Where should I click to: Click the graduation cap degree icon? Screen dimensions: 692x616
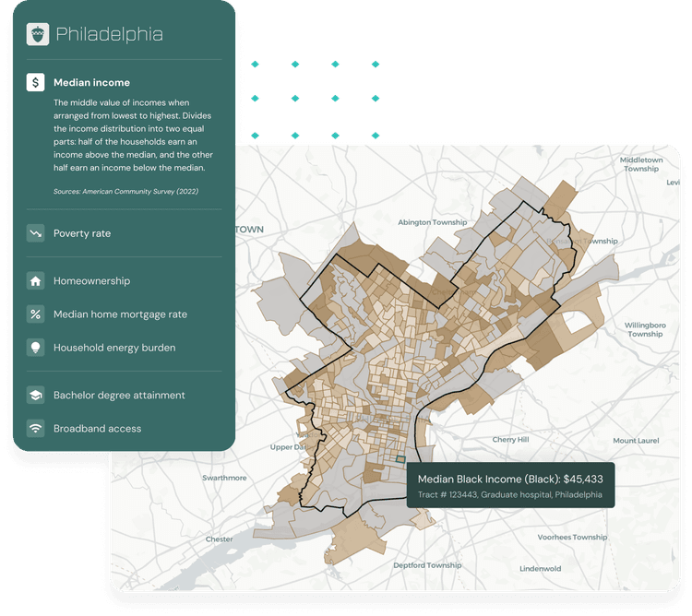click(x=35, y=396)
